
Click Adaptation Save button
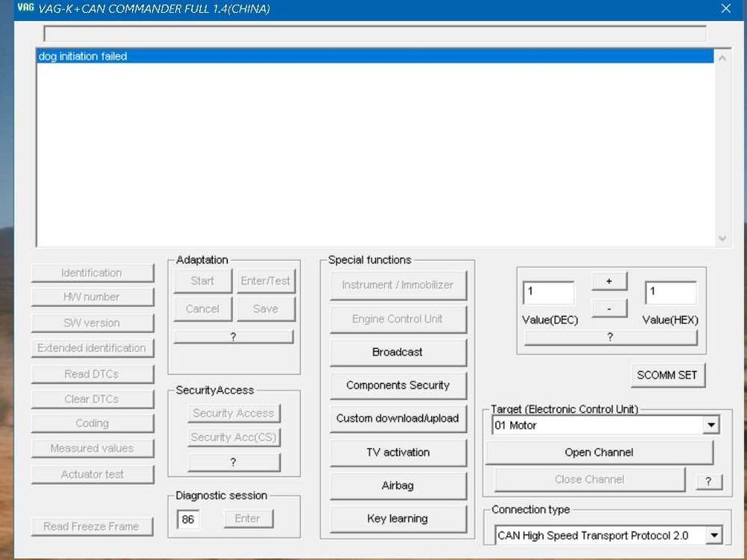pyautogui.click(x=266, y=309)
